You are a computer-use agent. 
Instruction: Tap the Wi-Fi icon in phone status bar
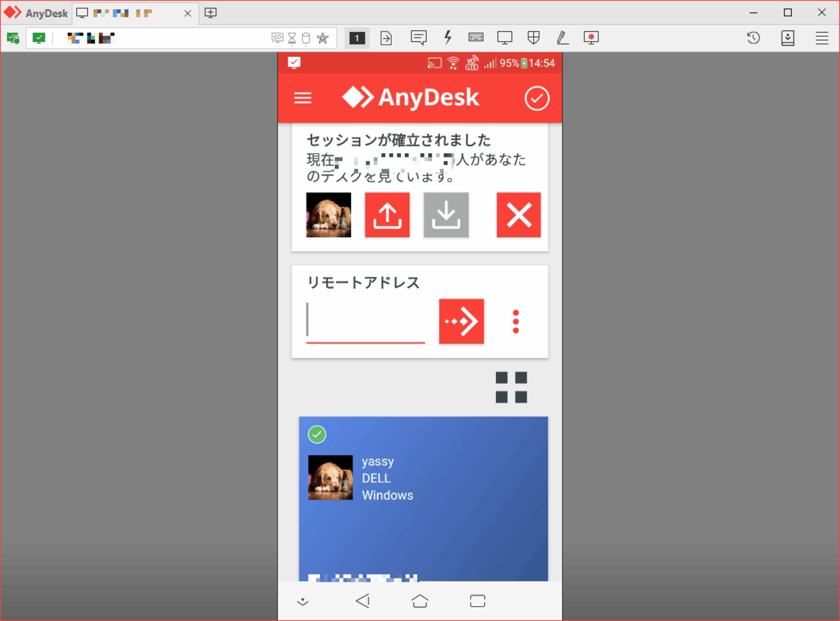point(453,63)
